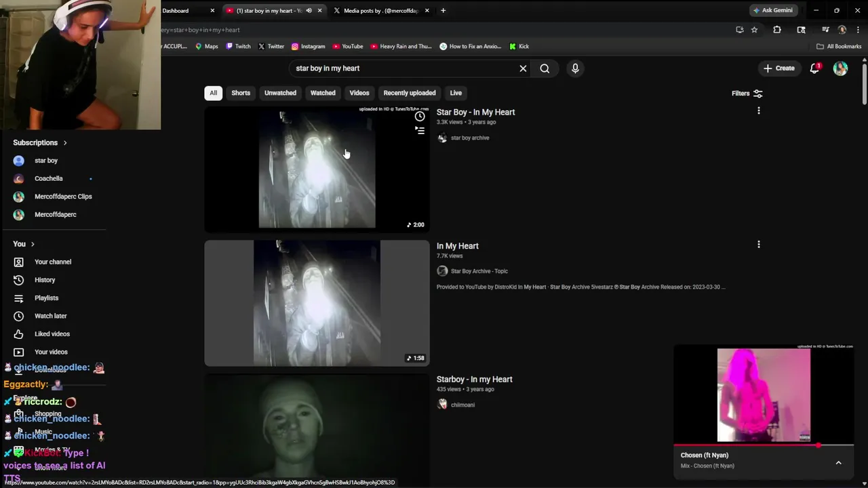
Task: Open Your channel in sidebar
Action: [52, 262]
